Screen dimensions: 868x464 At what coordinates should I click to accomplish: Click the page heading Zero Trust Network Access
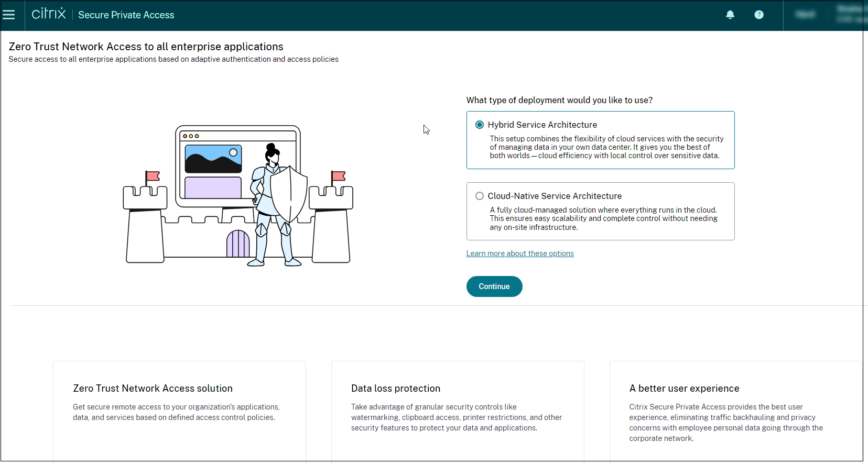[146, 47]
